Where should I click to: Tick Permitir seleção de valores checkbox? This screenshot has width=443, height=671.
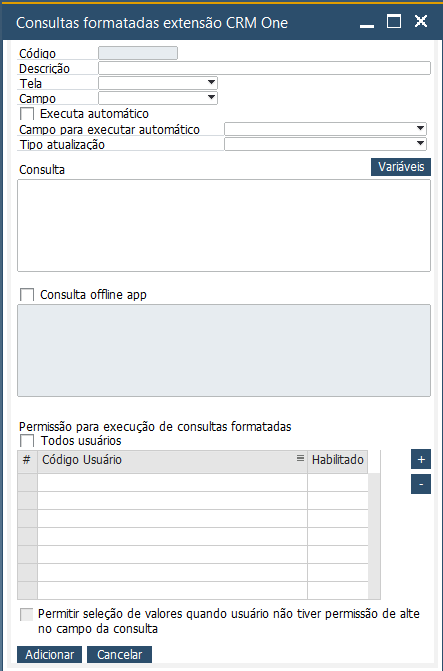(x=27, y=615)
